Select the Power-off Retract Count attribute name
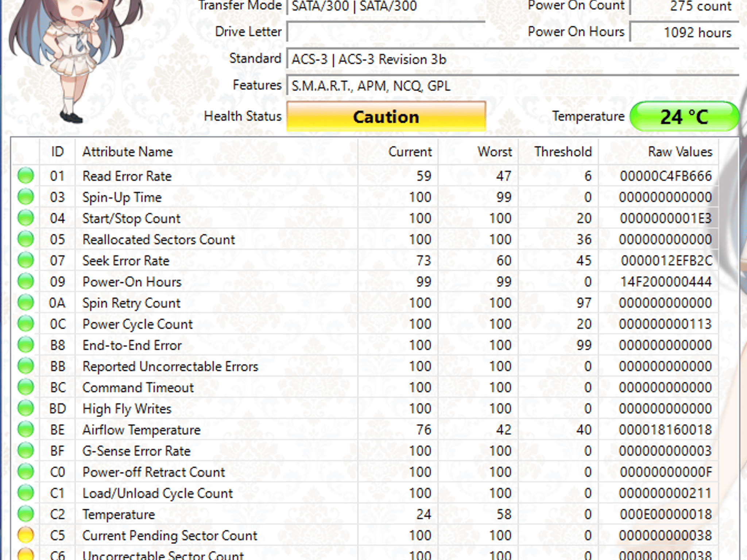The width and height of the screenshot is (747, 560). coord(154,472)
